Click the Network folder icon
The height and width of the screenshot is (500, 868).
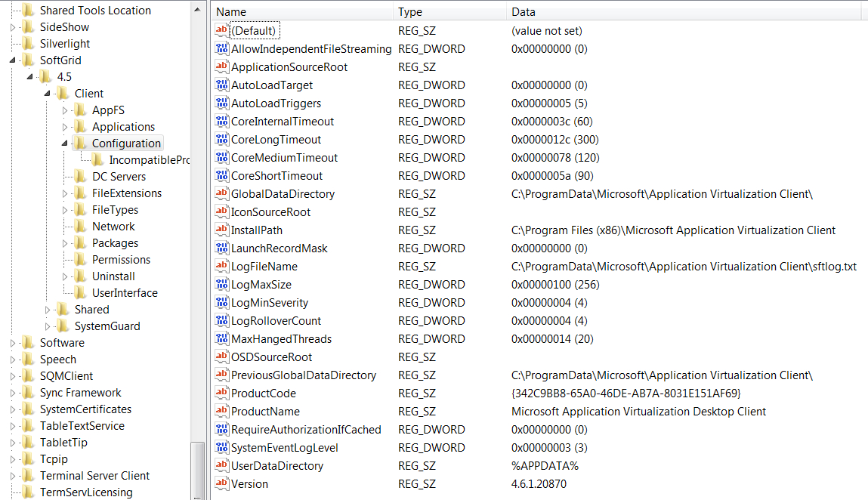[80, 227]
